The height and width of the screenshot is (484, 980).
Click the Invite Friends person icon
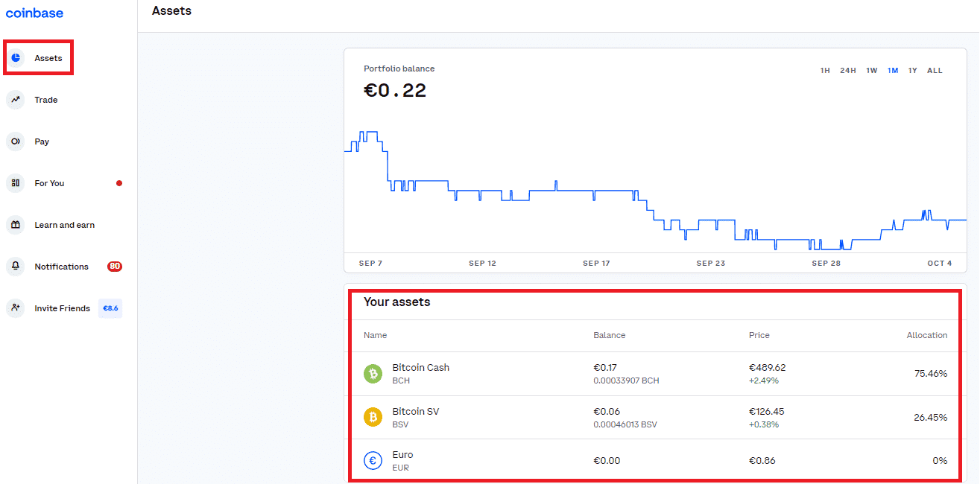pos(16,308)
